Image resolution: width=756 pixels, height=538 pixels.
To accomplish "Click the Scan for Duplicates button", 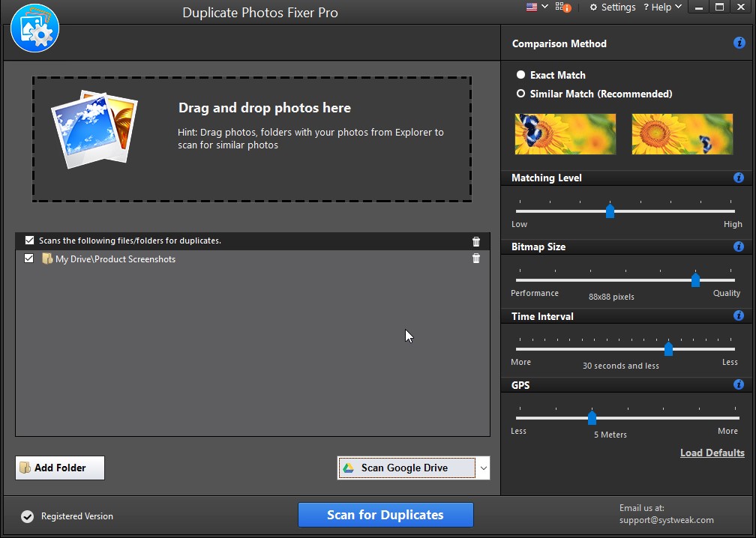I will pyautogui.click(x=385, y=515).
